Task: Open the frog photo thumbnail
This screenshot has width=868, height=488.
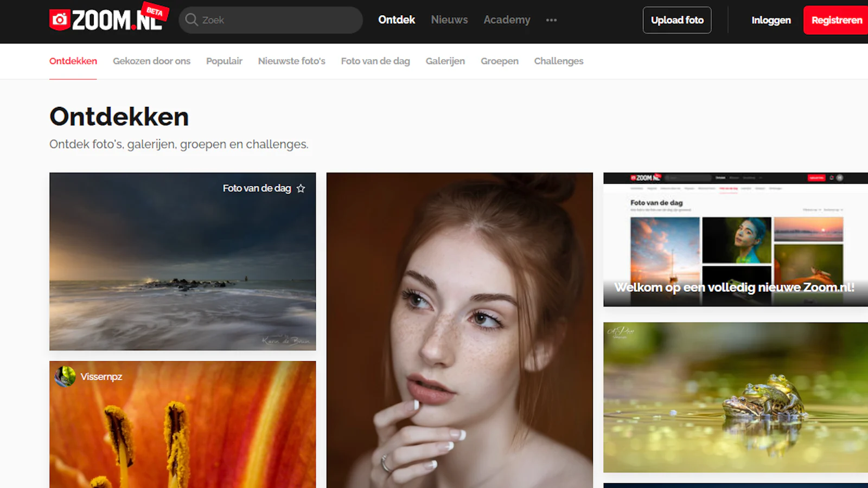Action: (736, 397)
